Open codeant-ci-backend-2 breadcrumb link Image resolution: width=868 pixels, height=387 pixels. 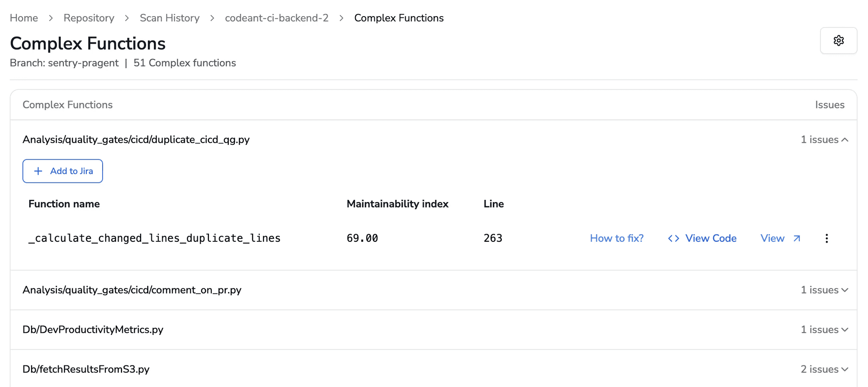tap(277, 18)
